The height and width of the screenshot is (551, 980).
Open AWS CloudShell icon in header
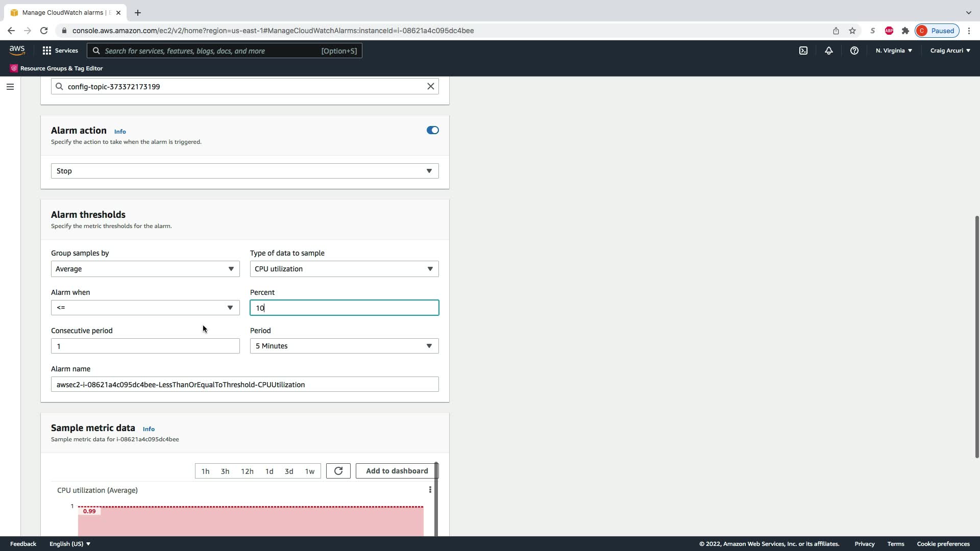pos(803,51)
